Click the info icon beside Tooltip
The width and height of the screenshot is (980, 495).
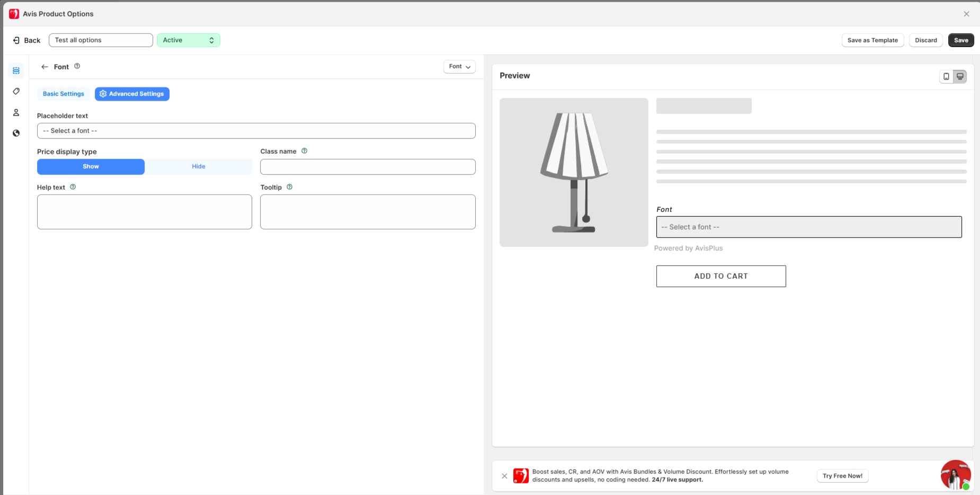(x=290, y=187)
